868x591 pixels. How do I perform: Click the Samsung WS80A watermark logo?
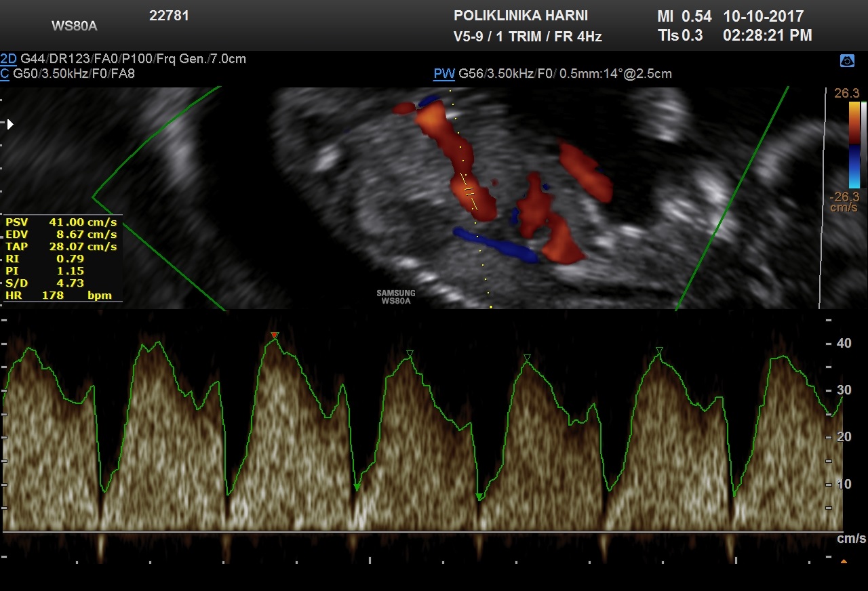[x=396, y=297]
